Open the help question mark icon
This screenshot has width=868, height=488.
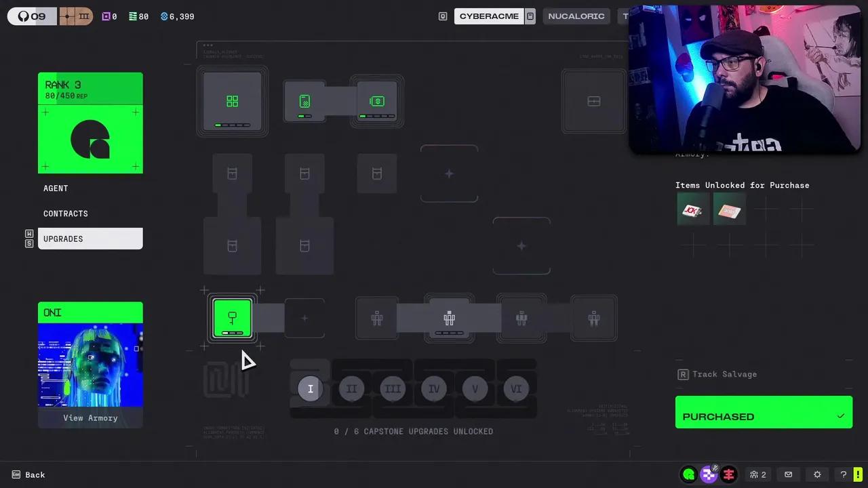pos(843,474)
